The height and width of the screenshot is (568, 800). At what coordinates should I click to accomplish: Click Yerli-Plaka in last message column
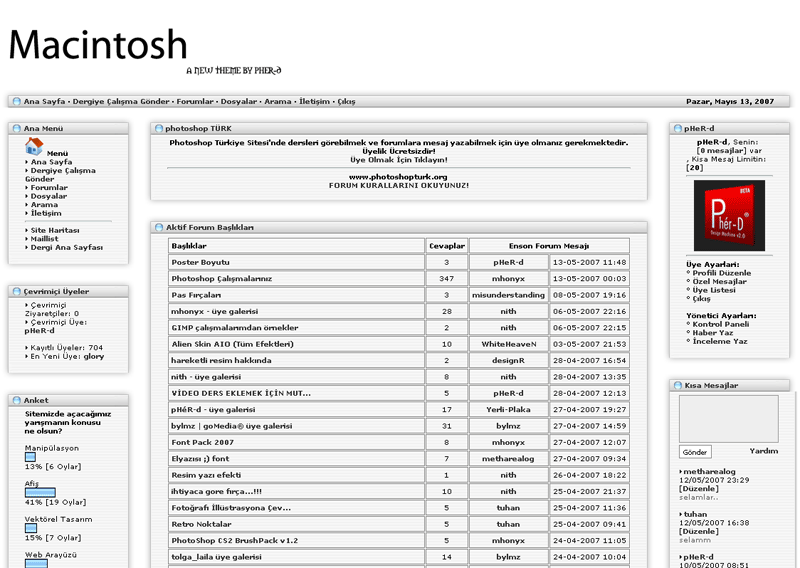tap(508, 410)
